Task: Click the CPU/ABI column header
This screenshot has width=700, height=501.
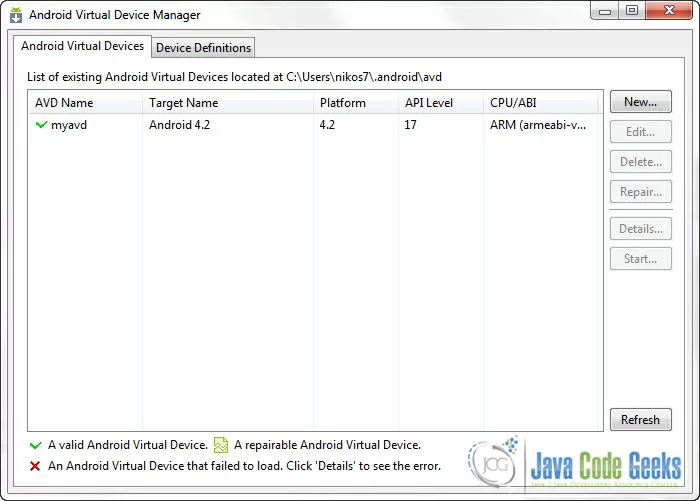Action: click(541, 103)
